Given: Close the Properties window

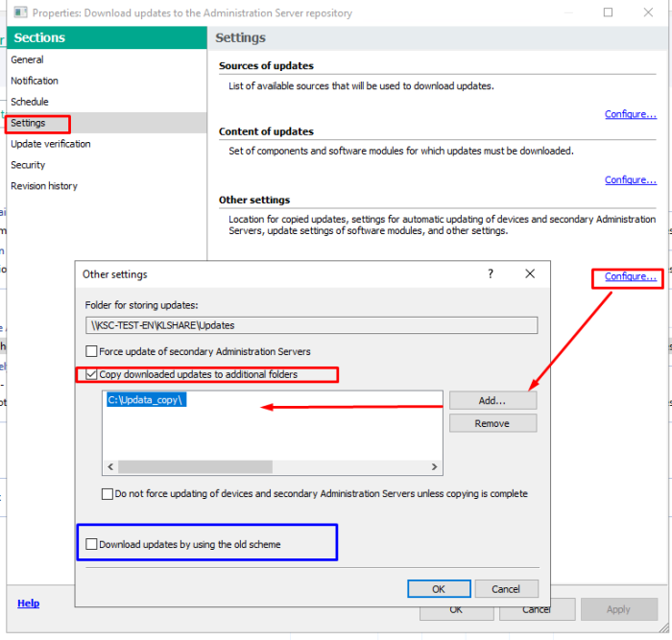Looking at the screenshot, I should click(x=648, y=12).
